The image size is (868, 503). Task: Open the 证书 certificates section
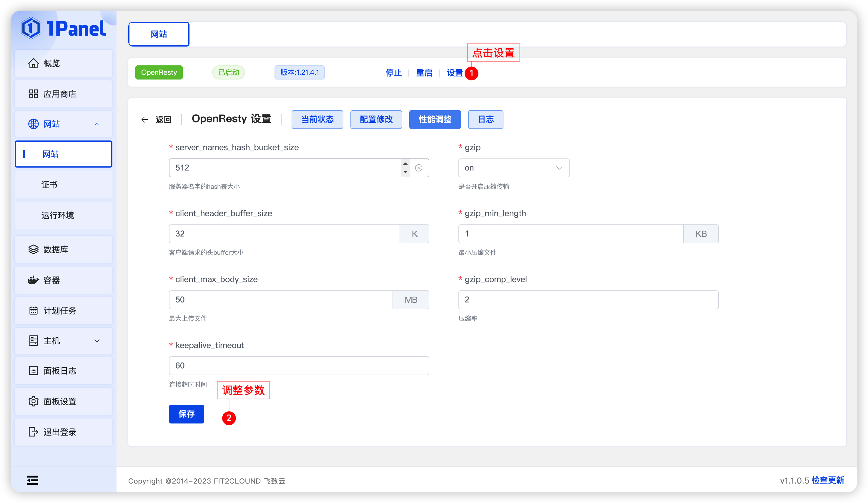click(50, 185)
